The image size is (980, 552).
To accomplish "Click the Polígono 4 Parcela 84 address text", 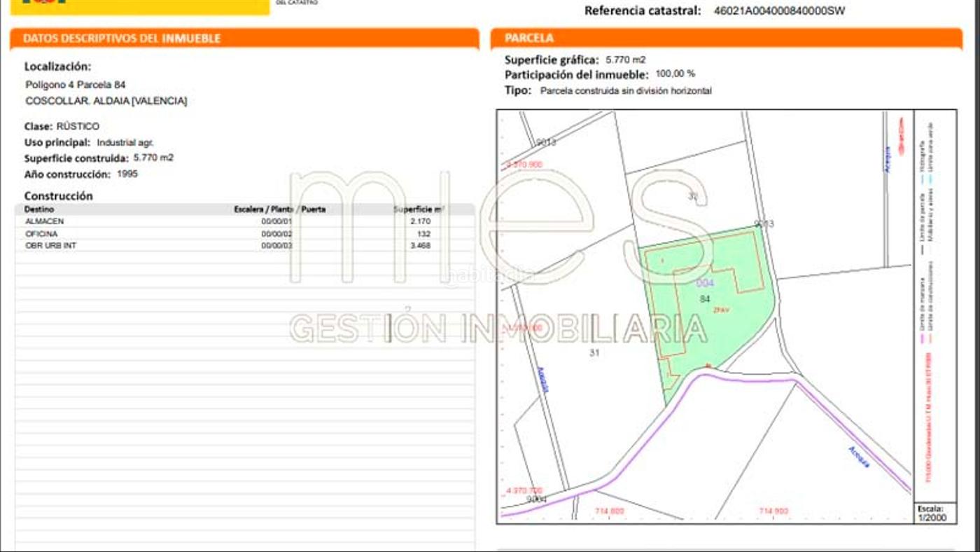I will (x=76, y=85).
